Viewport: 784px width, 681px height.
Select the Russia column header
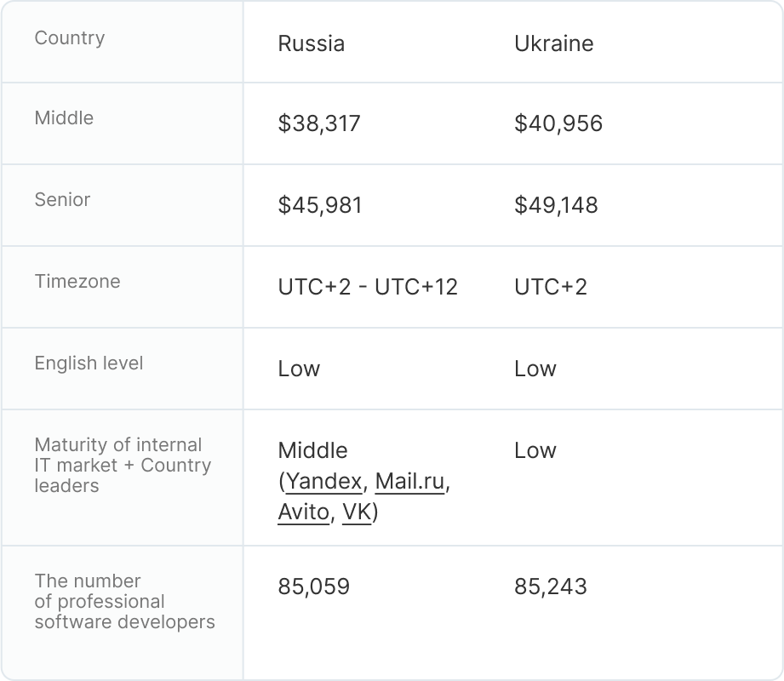pyautogui.click(x=311, y=43)
